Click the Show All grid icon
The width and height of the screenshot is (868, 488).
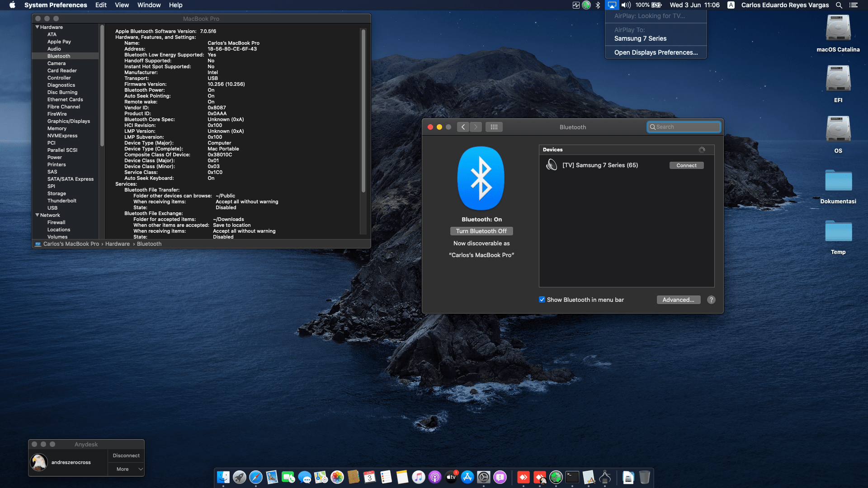click(494, 127)
